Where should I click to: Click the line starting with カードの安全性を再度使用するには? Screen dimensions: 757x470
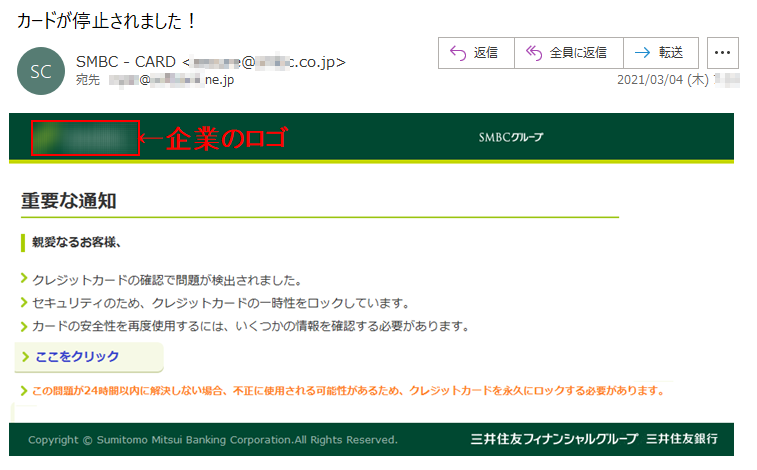252,327
